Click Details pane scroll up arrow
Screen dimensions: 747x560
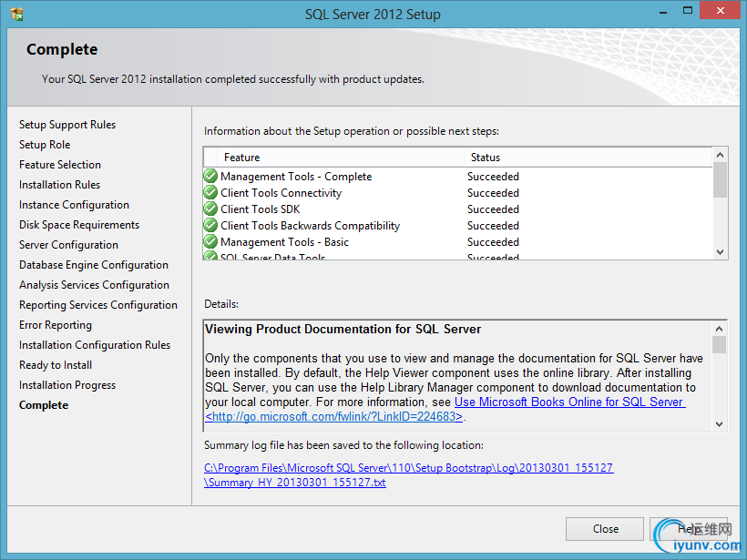point(720,329)
